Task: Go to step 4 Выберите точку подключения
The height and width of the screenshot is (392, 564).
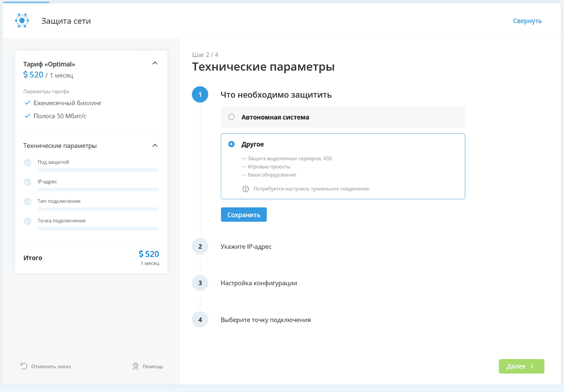Action: pos(266,320)
